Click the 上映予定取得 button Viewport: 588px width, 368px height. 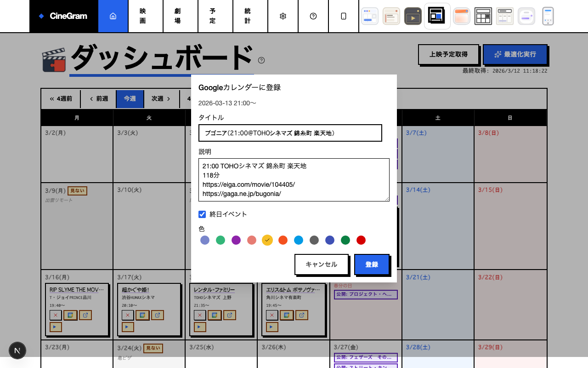pyautogui.click(x=449, y=55)
